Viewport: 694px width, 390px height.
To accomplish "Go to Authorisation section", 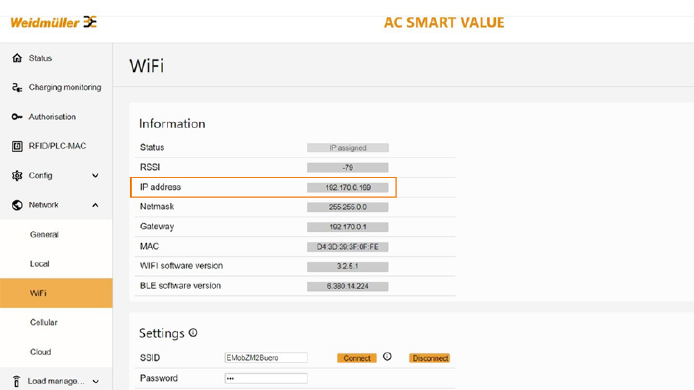I will click(52, 117).
